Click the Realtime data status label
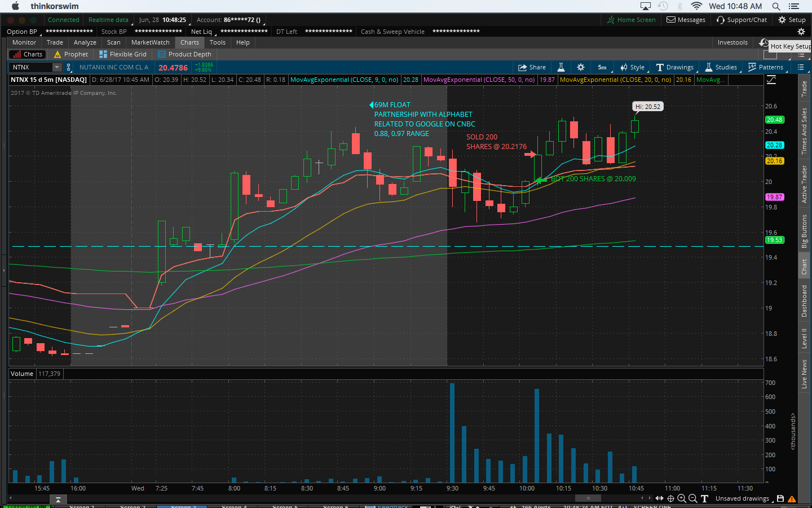Screen dimensions: 812x508 [108, 20]
